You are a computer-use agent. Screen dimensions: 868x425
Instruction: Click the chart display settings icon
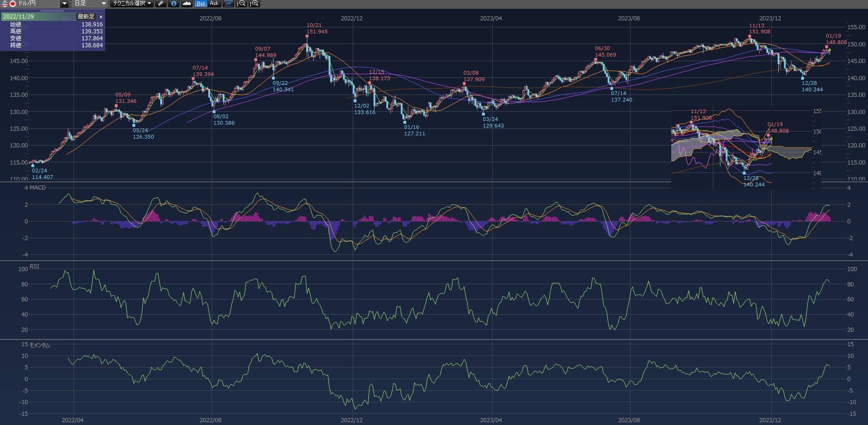tap(228, 4)
